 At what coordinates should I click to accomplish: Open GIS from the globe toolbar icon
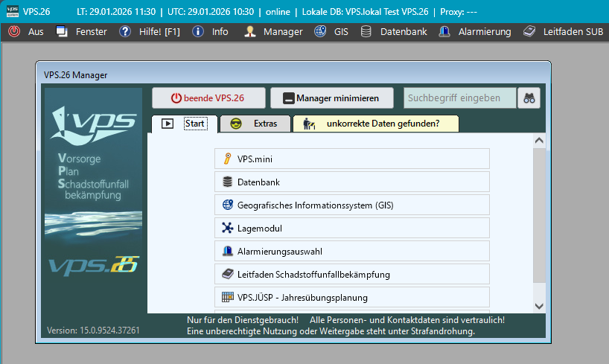tap(320, 32)
